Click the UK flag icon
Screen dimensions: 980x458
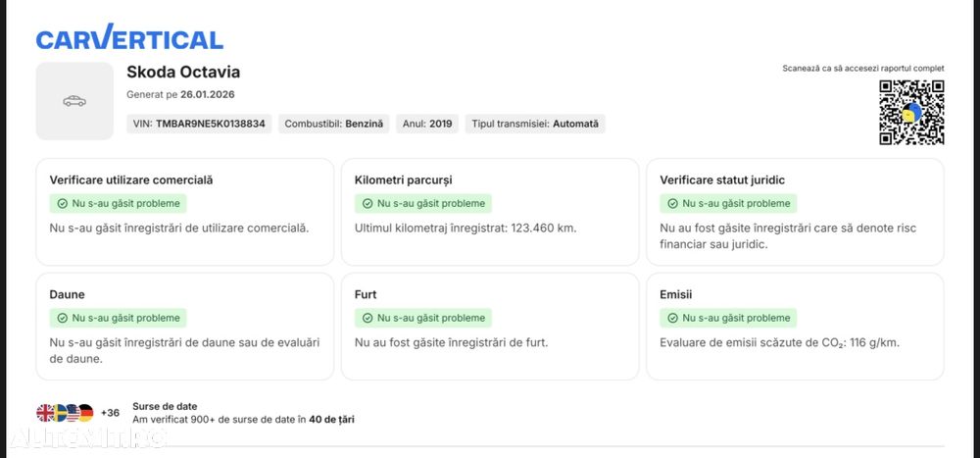pos(45,413)
